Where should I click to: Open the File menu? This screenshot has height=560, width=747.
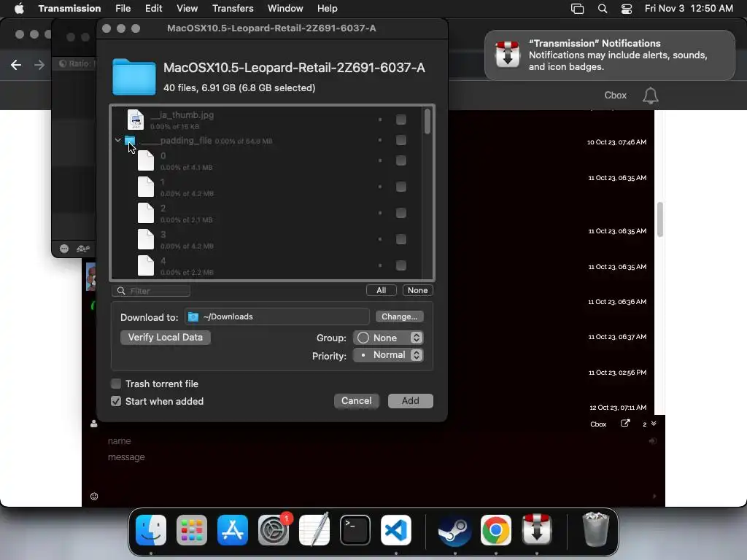tap(123, 9)
